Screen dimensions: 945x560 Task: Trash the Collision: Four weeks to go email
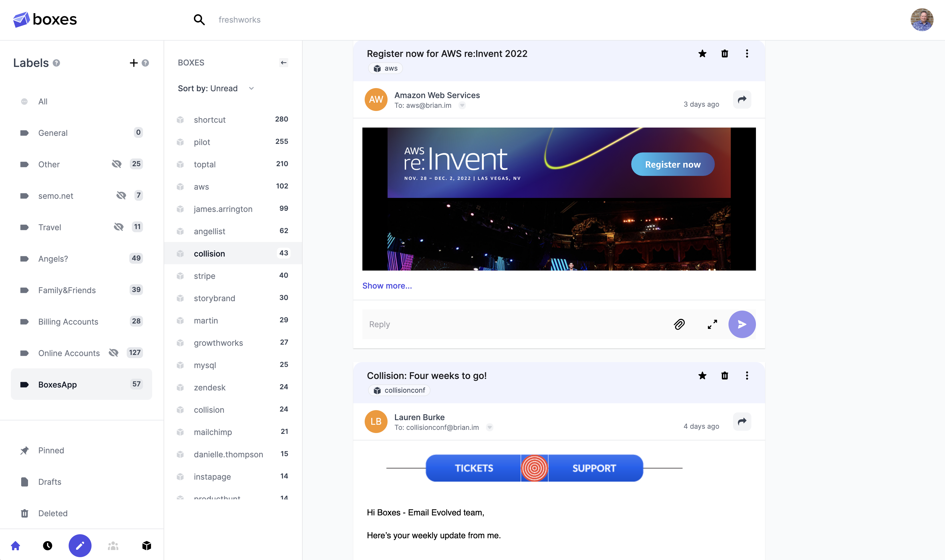point(724,376)
